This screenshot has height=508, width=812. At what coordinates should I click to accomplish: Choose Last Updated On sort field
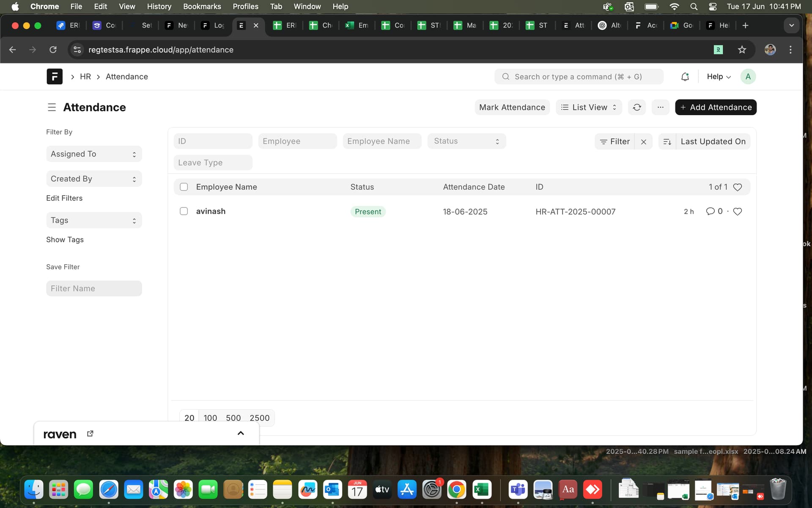[713, 142]
